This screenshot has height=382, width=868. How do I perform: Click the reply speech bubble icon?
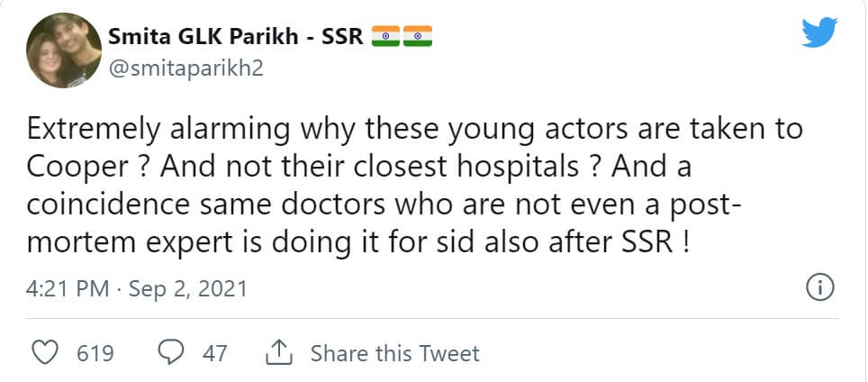coord(171,352)
